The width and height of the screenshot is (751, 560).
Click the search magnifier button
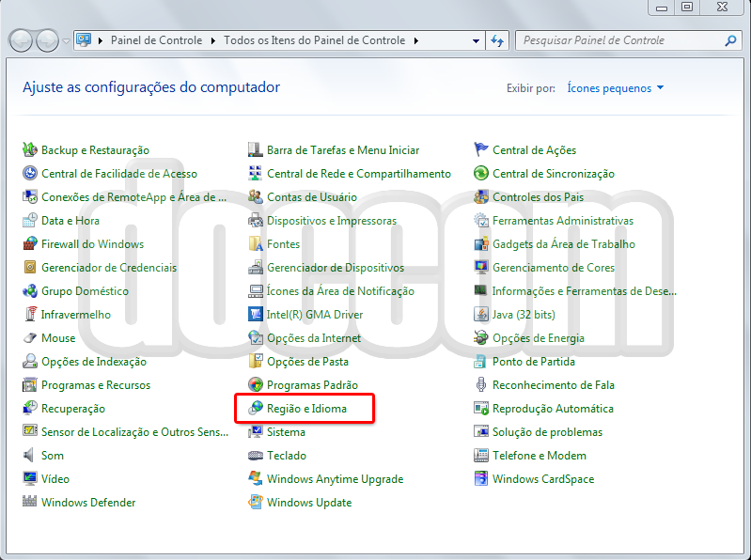730,40
